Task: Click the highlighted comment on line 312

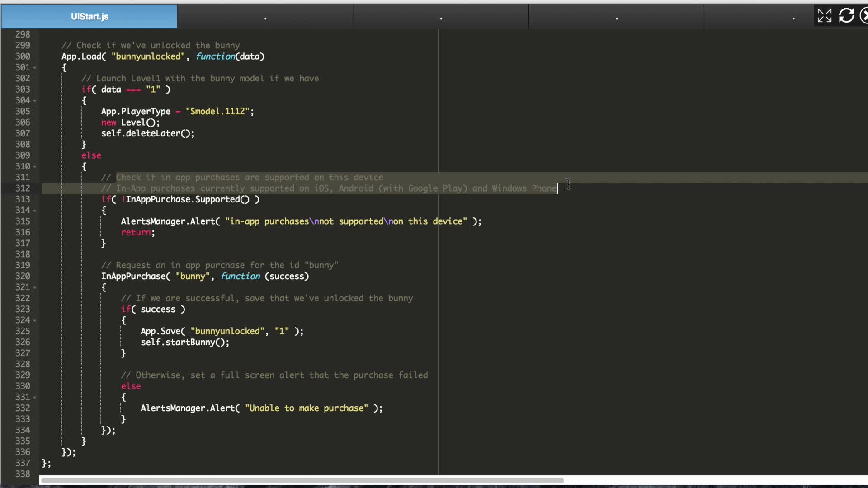Action: coord(316,188)
